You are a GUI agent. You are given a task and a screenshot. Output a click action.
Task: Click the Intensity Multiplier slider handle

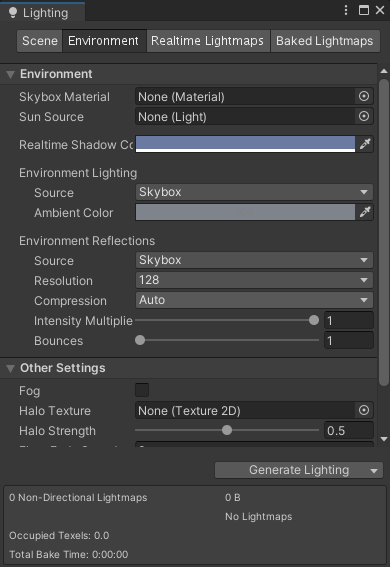(x=314, y=320)
